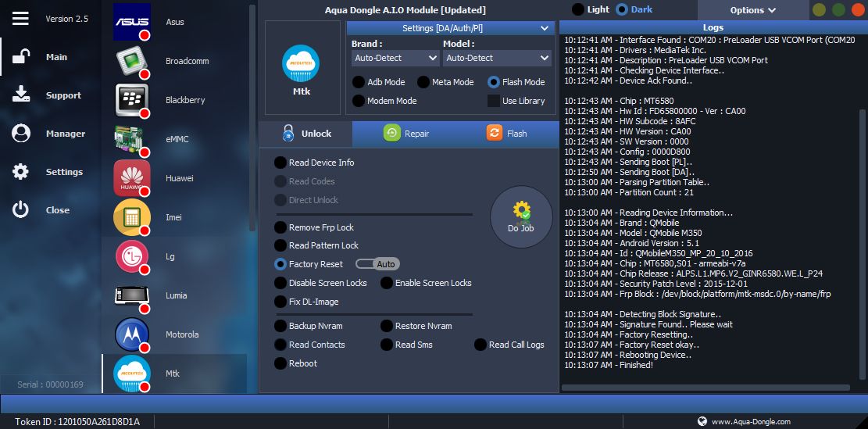
Task: Click the Support download icon
Action: tap(21, 95)
